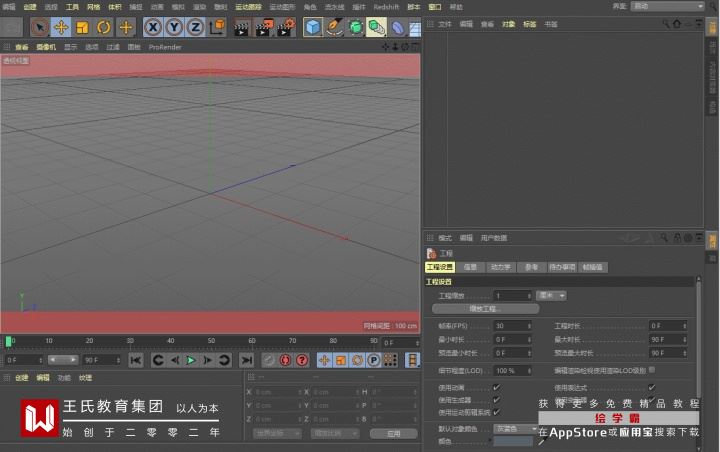
Task: Switch to the 帧插值 tab
Action: (593, 267)
